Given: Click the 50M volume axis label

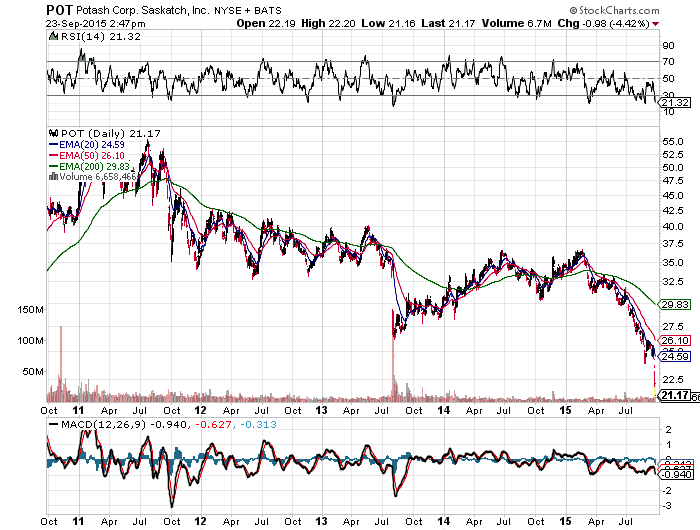Looking at the screenshot, I should (33, 371).
